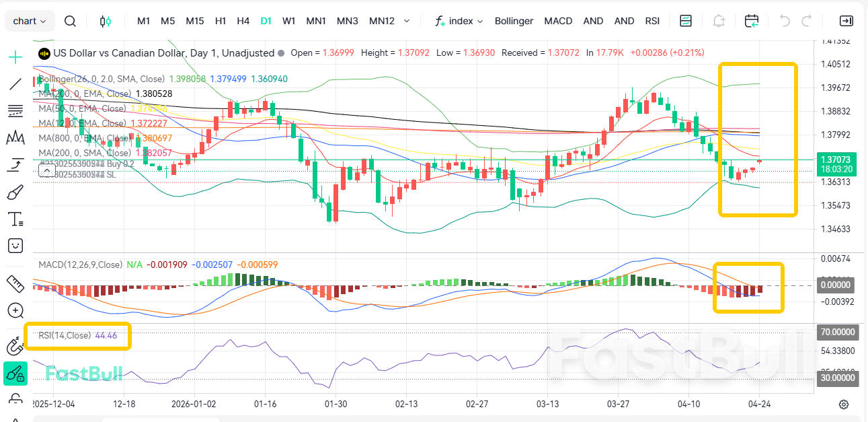This screenshot has height=422, width=868.
Task: Open the market replay calendar icon
Action: [751, 21]
